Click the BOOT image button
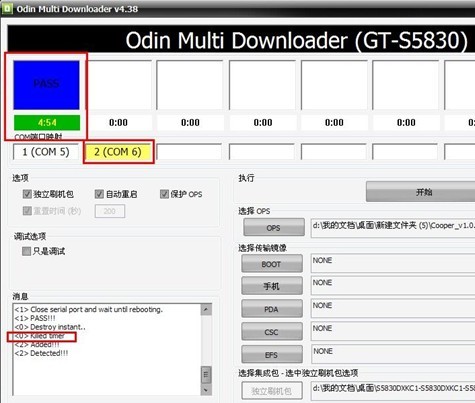Screen dimensions: 475x403 (272, 264)
